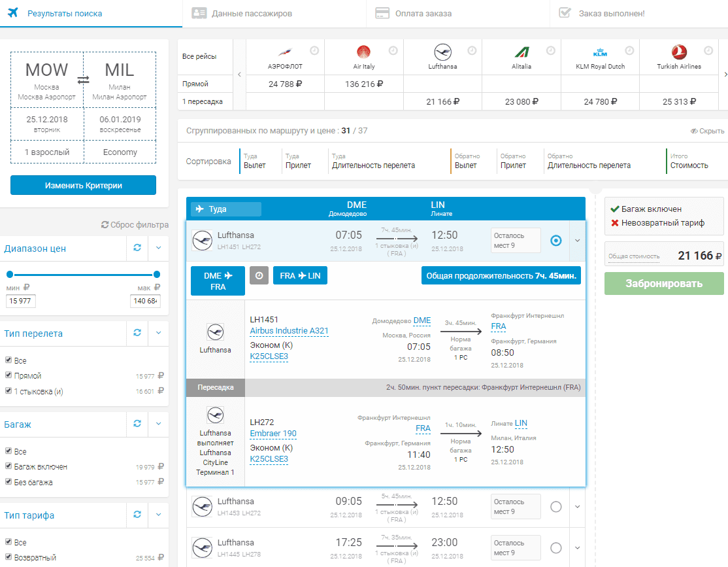
Task: Click the Забронировать booking button
Action: coord(664,283)
